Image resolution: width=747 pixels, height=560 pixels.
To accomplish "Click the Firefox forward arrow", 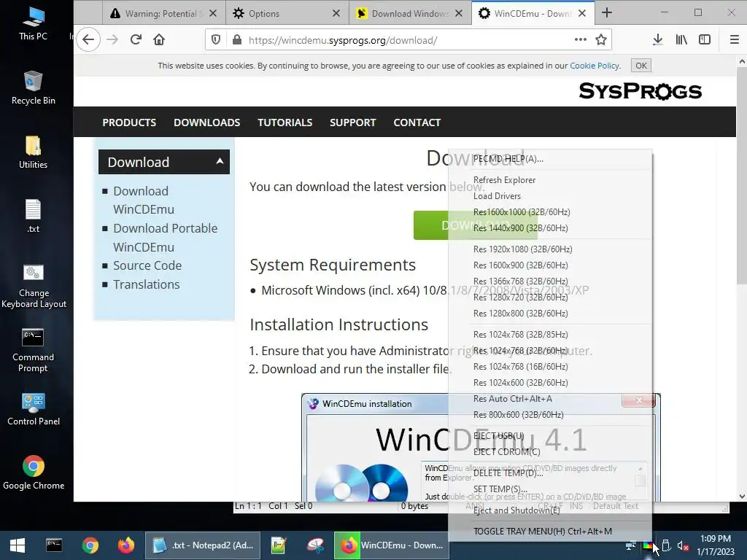I will (112, 39).
